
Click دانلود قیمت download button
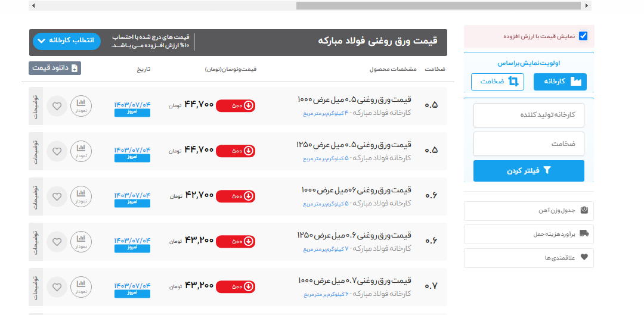point(54,68)
